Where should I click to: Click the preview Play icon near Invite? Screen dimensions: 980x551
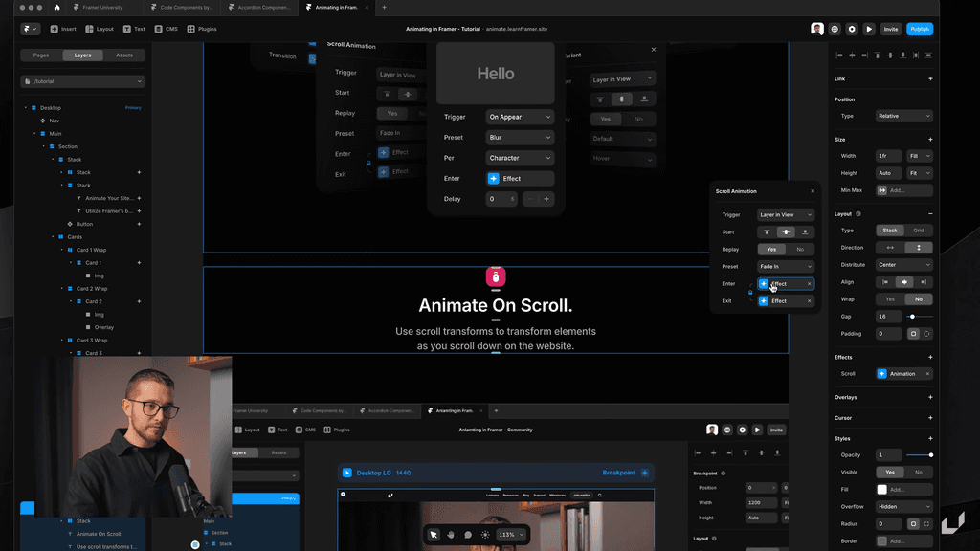(869, 29)
